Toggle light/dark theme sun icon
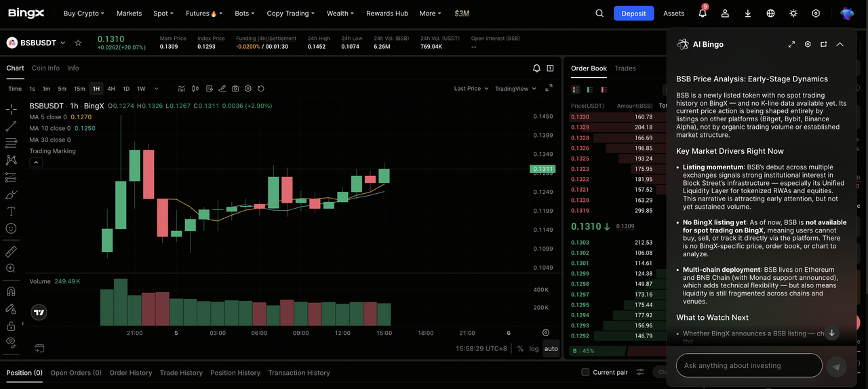 pyautogui.click(x=793, y=14)
